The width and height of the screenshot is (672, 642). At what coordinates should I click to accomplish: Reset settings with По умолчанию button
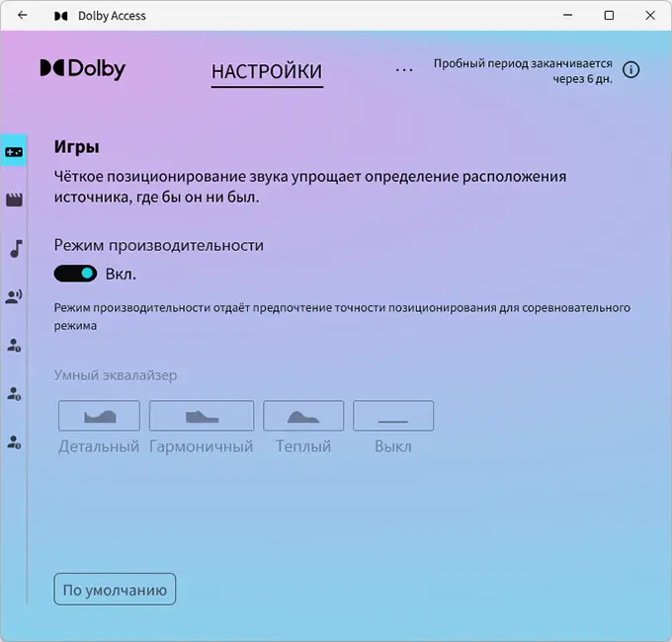pos(115,590)
